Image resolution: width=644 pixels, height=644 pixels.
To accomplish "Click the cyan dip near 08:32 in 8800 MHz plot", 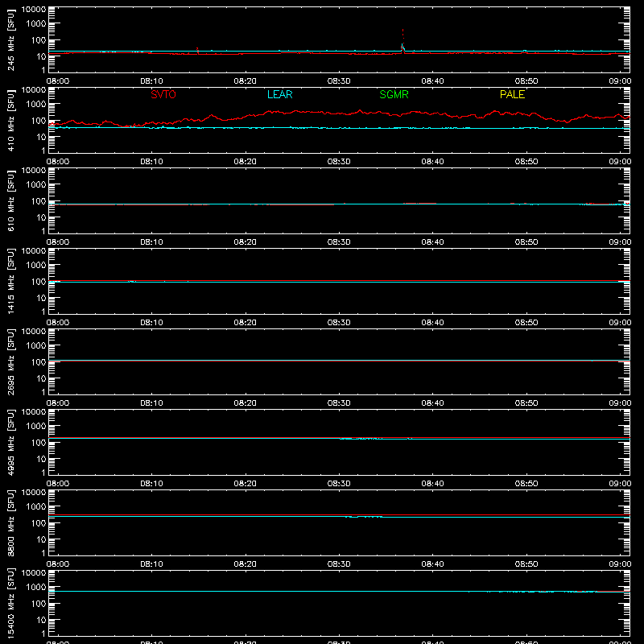I will click(364, 517).
